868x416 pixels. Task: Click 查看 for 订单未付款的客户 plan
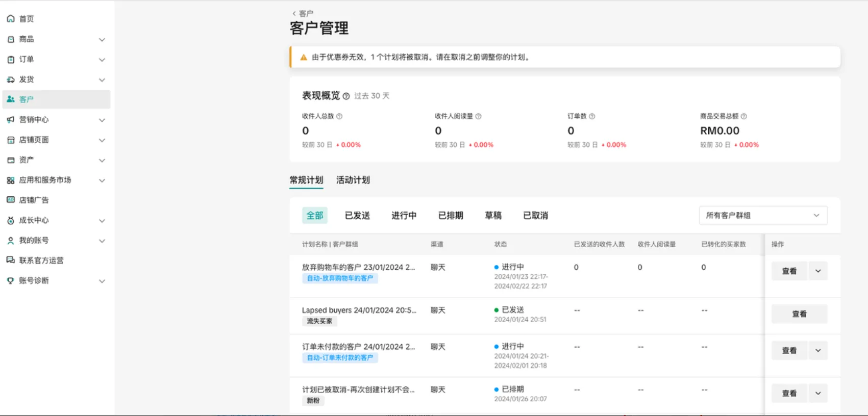pos(789,350)
